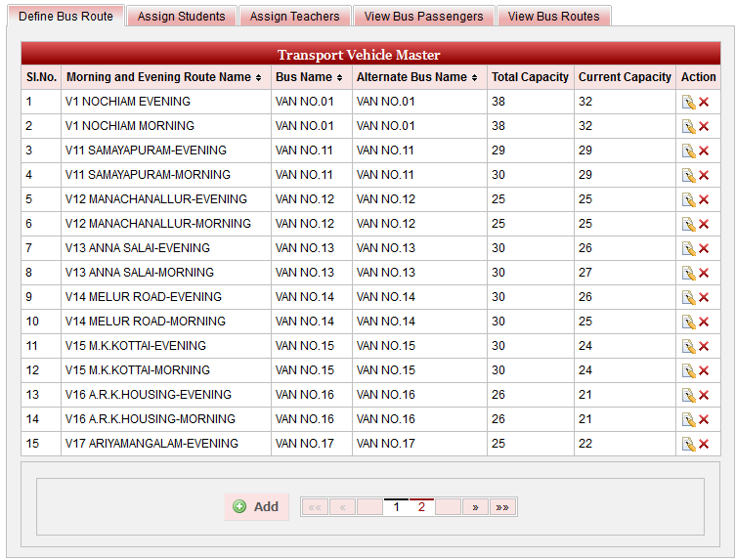Switch to the Assign Students tab
This screenshot has height=560, width=736.
(x=181, y=17)
